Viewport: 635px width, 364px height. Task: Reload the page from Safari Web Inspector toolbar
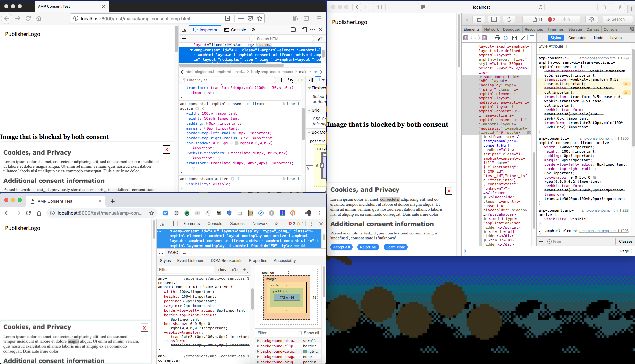pos(508,19)
